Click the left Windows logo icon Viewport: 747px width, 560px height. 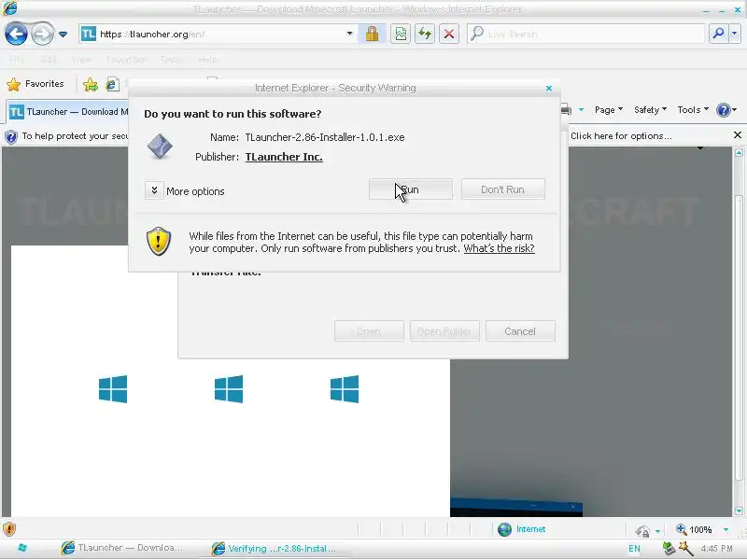click(113, 389)
